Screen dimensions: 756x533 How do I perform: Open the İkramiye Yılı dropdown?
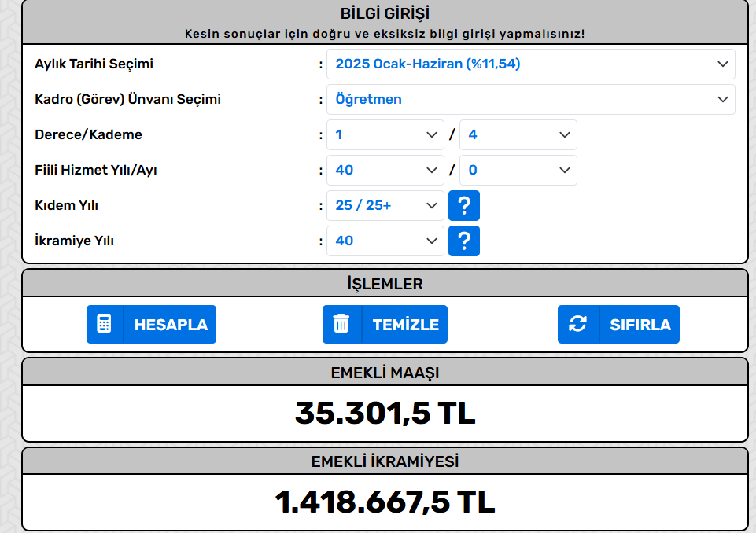tap(385, 241)
